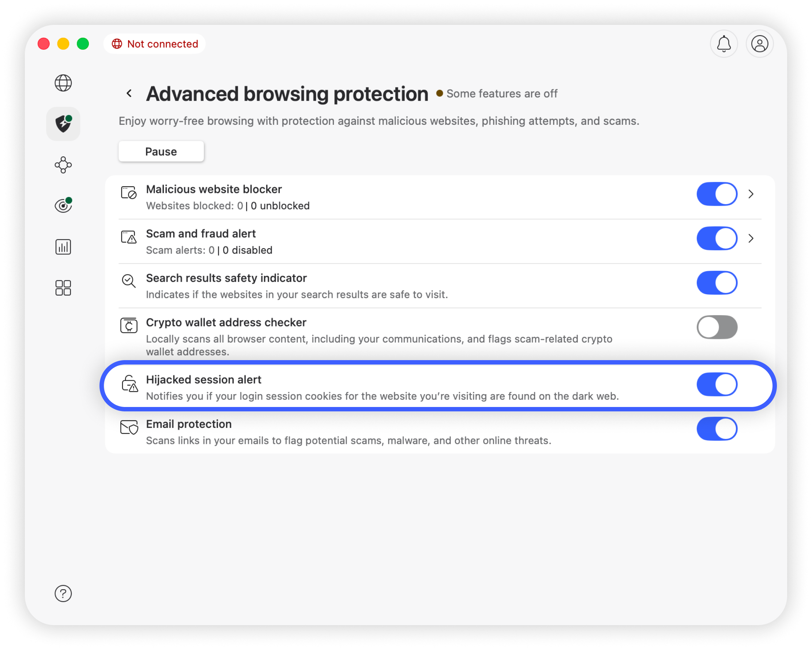Open the globe VPN sidebar icon
Image resolution: width=812 pixels, height=650 pixels.
pos(63,83)
